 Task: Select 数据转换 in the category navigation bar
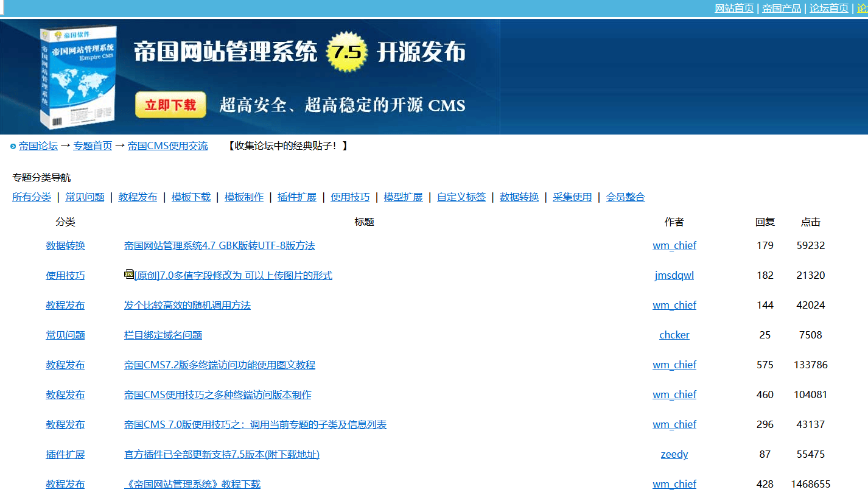click(519, 197)
